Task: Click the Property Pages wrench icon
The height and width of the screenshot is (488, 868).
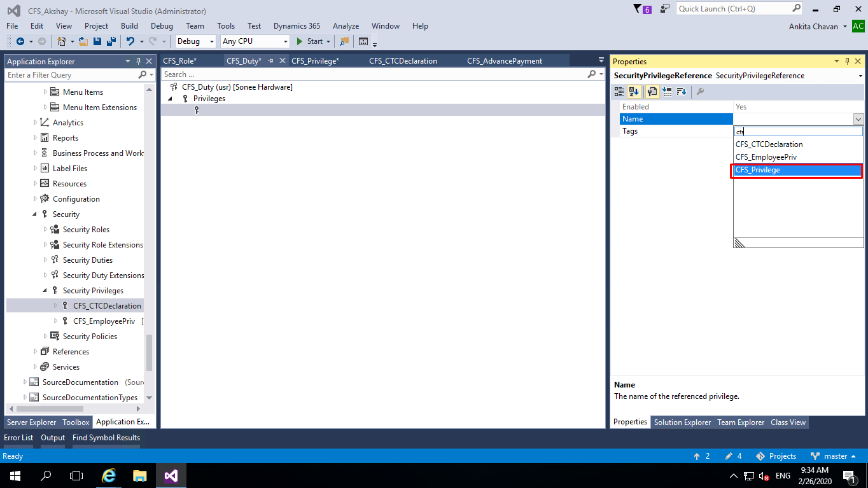Action: [x=700, y=92]
